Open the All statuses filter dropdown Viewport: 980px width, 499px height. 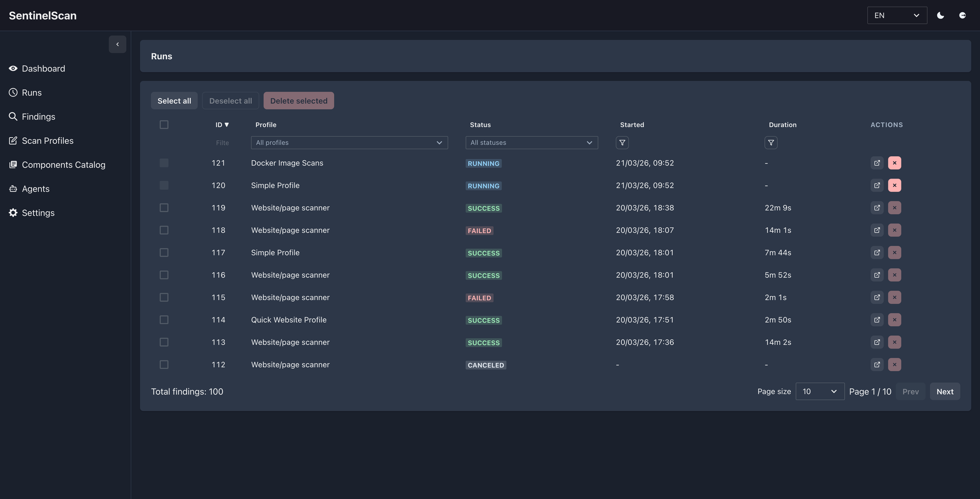tap(531, 143)
